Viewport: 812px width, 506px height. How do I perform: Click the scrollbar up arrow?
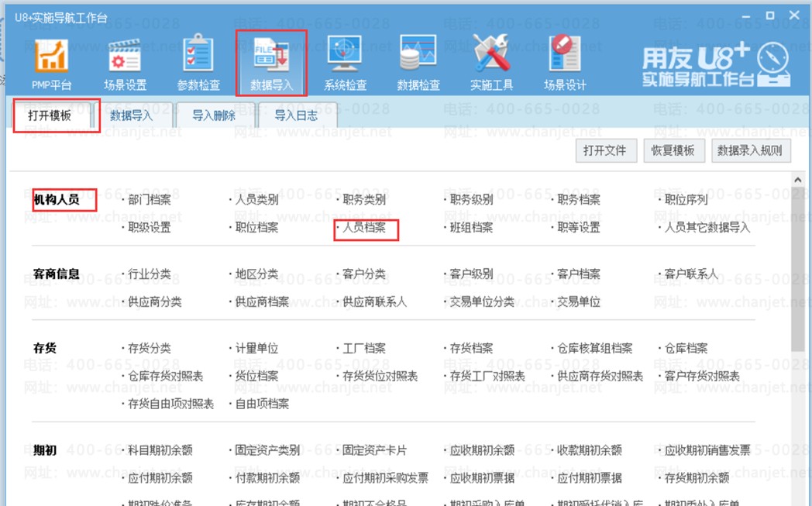click(x=797, y=181)
